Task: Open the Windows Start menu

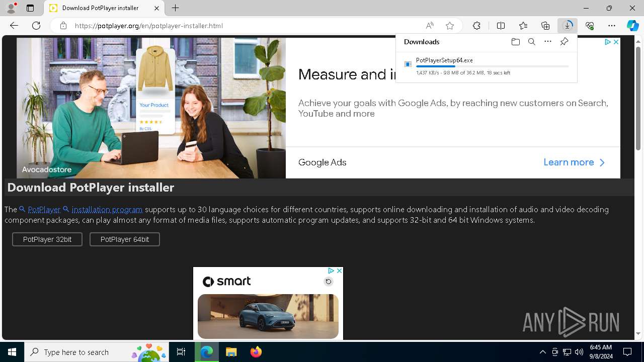Action: (x=12, y=352)
